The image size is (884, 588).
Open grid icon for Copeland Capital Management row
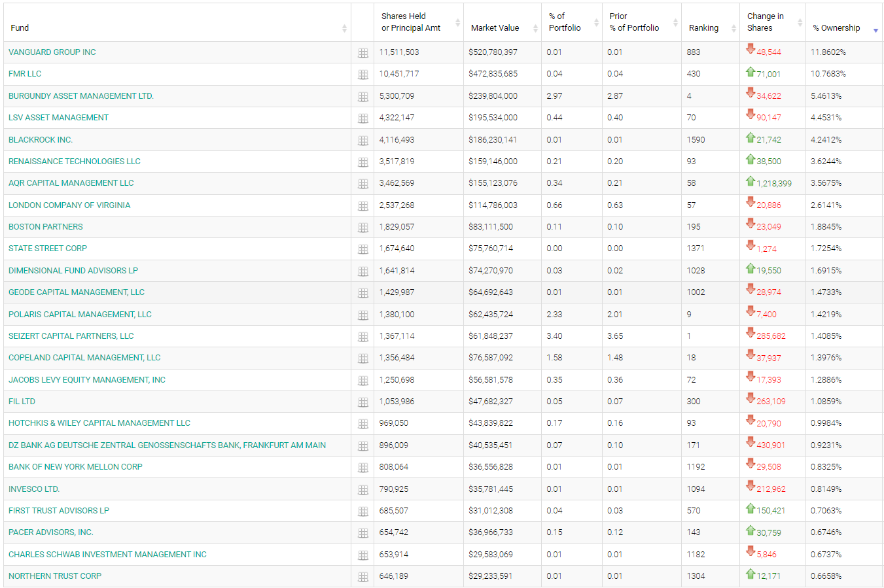pyautogui.click(x=363, y=358)
